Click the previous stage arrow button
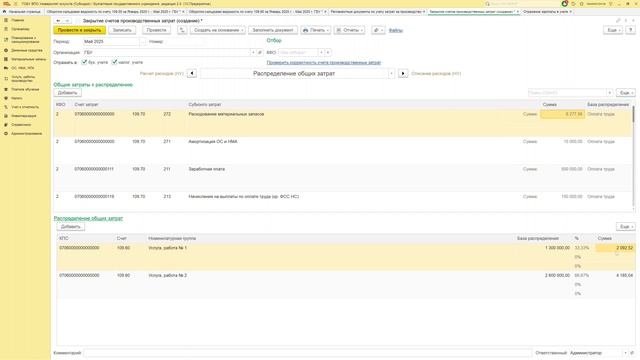The height and width of the screenshot is (360, 640). pos(191,73)
